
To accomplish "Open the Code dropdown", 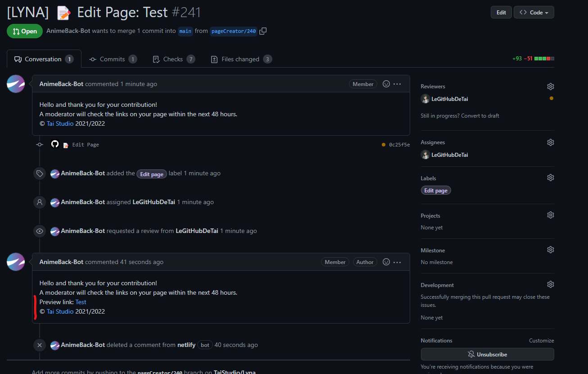I will click(x=534, y=12).
